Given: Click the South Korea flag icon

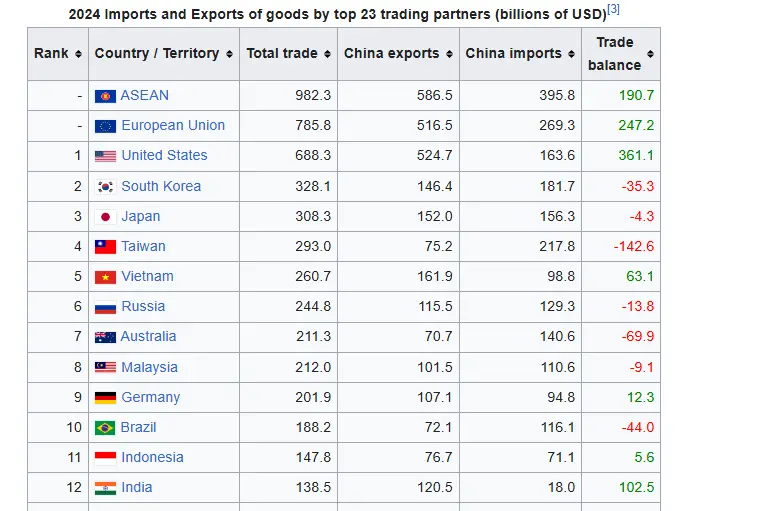Looking at the screenshot, I should 105,186.
